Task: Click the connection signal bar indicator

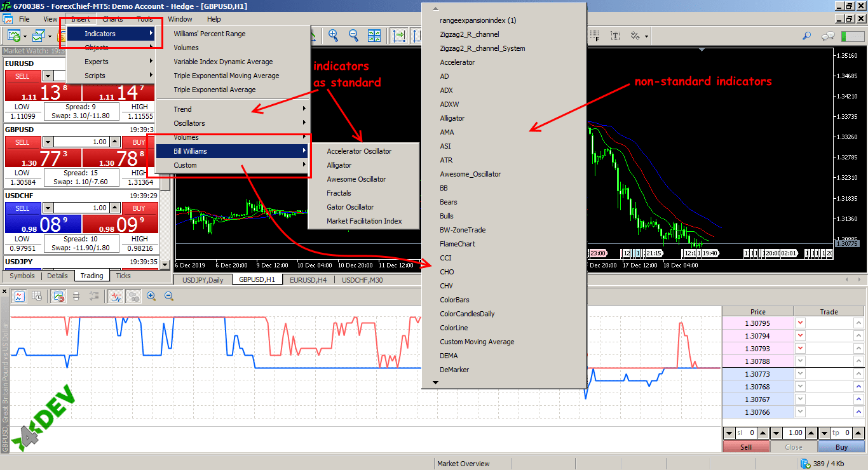Action: 853,36
